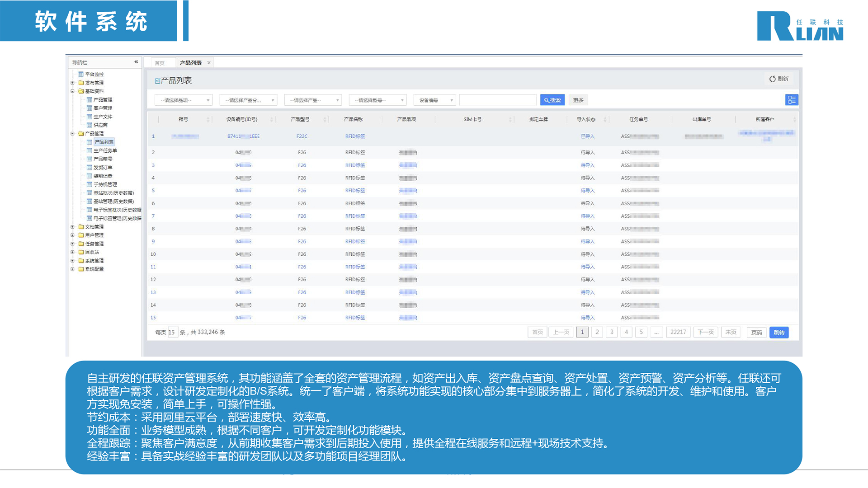The height and width of the screenshot is (488, 868).
Task: Collapse the 基础资料 tree node
Action: point(72,91)
